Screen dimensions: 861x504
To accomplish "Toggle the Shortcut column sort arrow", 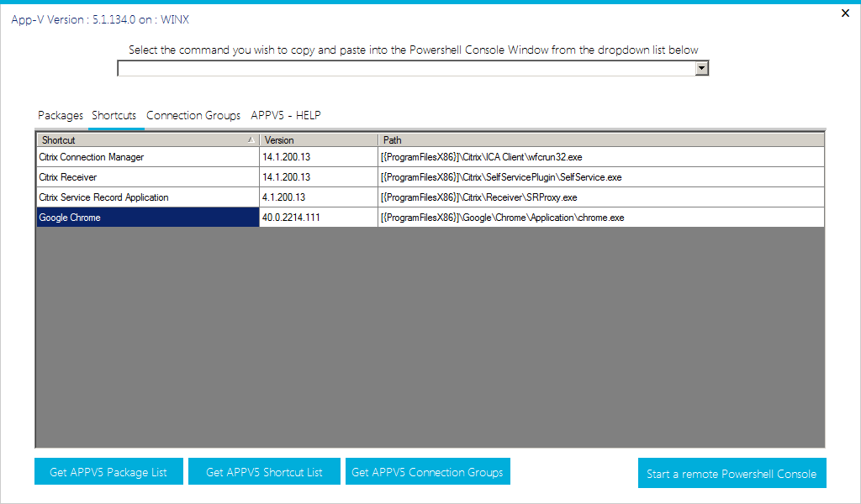I will pos(251,139).
